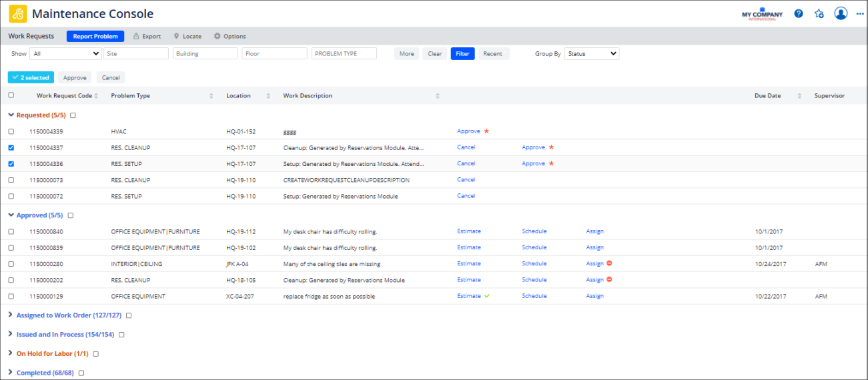
Task: Uncheck work request 1150004337 checkbox
Action: pyautogui.click(x=11, y=147)
